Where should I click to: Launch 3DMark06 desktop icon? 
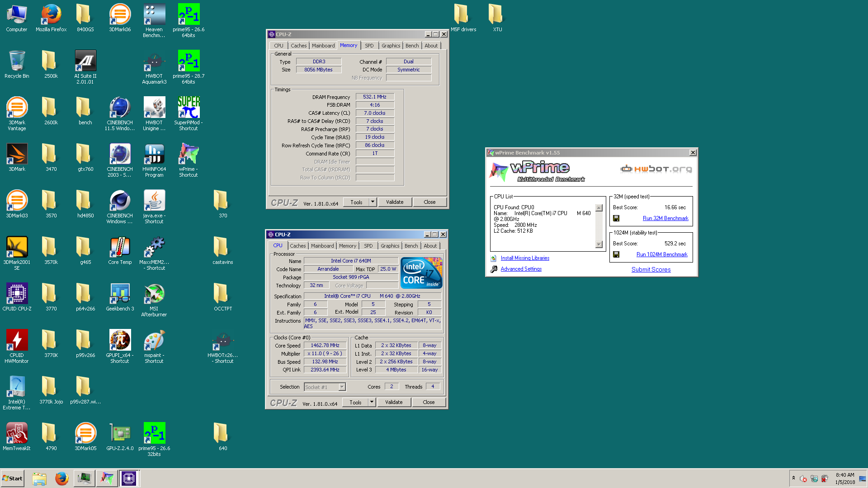(120, 19)
